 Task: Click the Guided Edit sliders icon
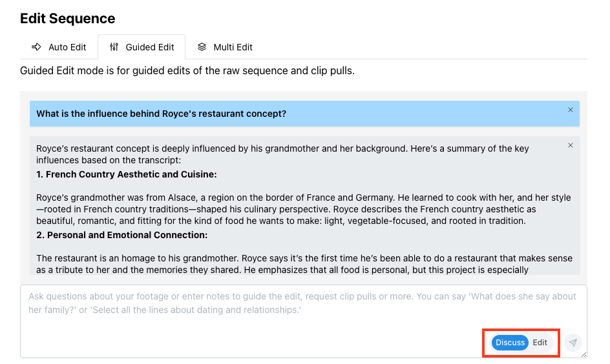114,47
